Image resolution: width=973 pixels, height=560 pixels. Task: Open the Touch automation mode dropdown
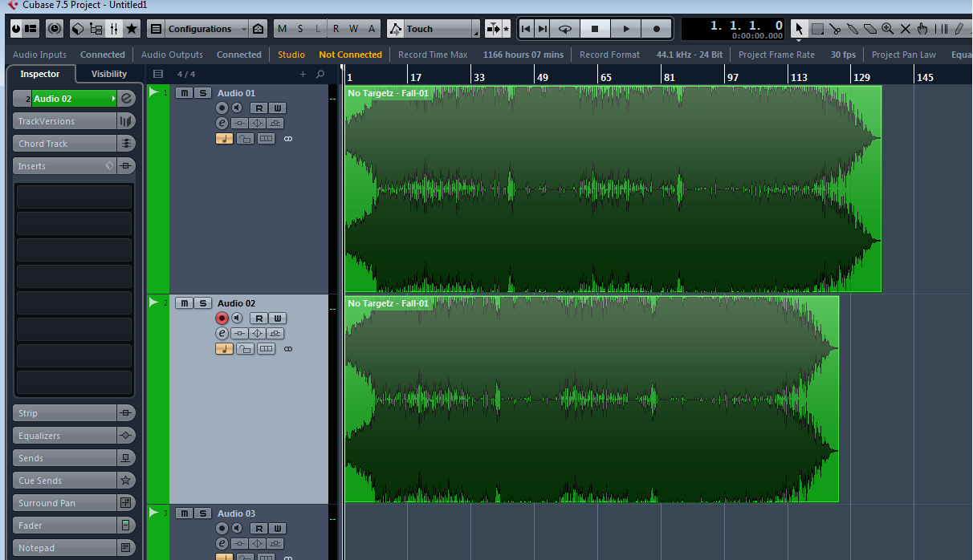[434, 29]
